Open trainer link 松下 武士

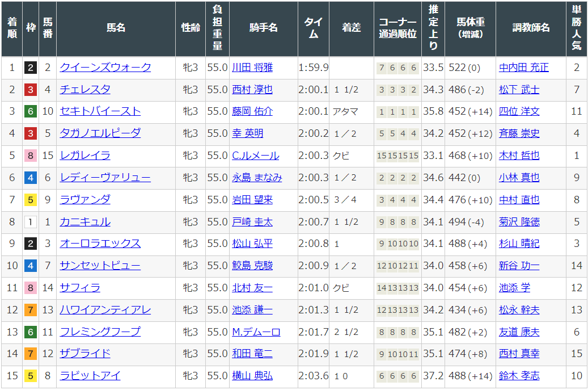pyautogui.click(x=519, y=90)
